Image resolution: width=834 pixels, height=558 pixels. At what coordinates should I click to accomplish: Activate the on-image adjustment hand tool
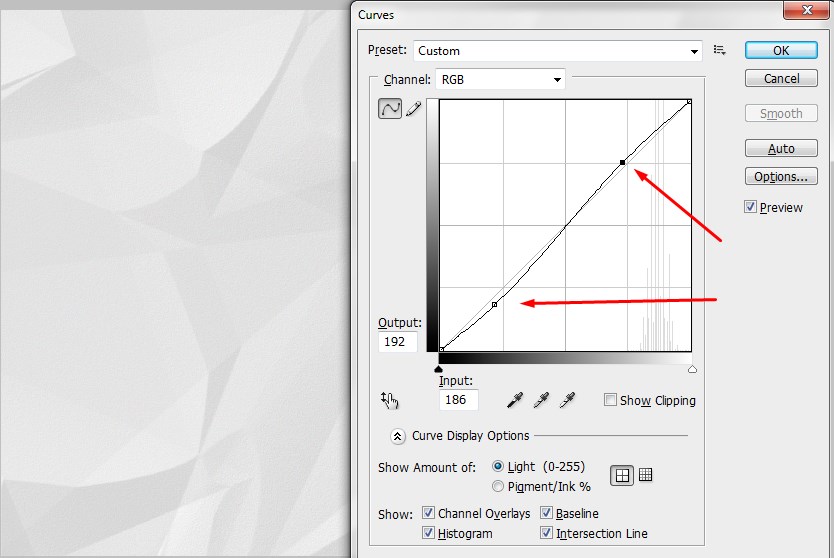[389, 400]
